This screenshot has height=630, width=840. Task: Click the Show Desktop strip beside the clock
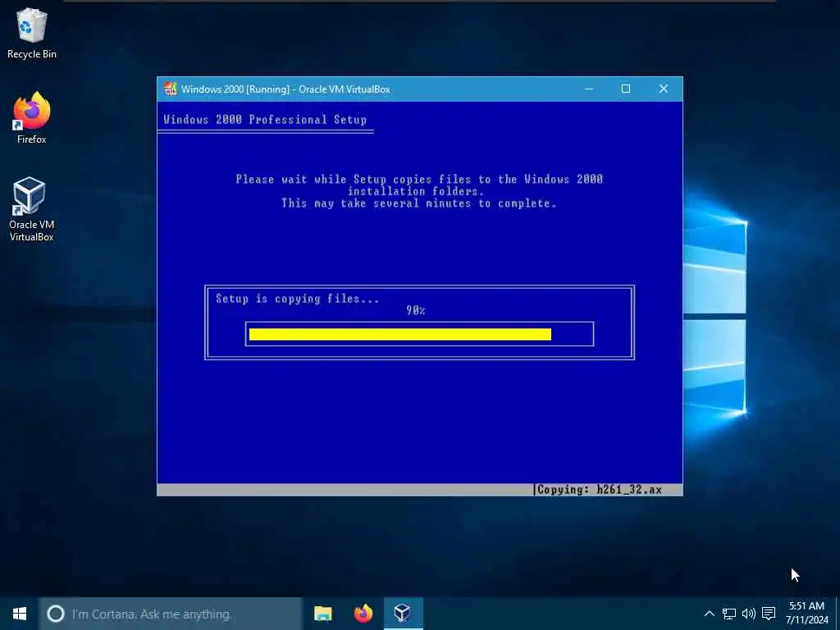(838, 614)
